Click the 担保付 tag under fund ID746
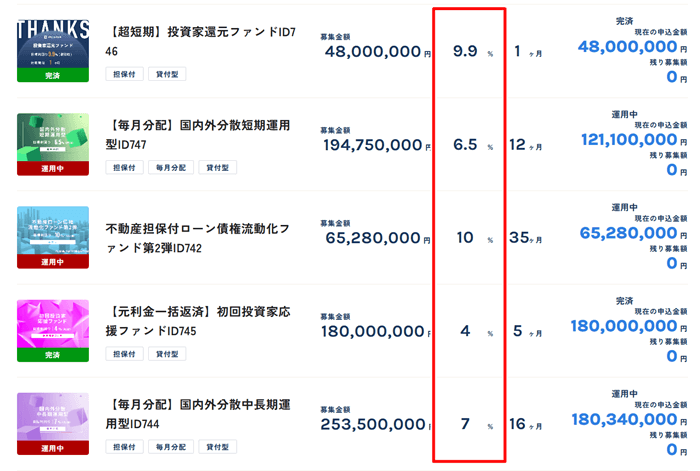Screen dimensions: 700x471 (124, 74)
